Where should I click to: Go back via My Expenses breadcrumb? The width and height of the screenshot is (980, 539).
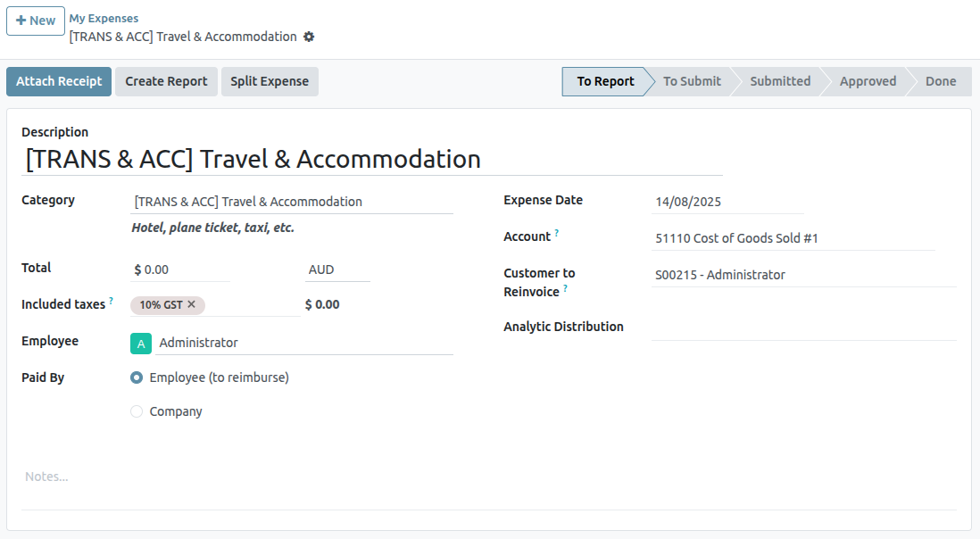click(104, 18)
